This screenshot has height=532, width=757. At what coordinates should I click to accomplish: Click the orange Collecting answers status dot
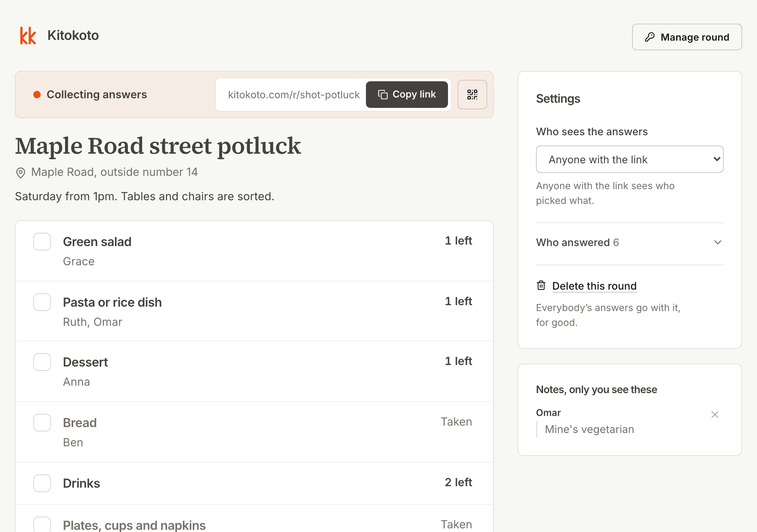(x=37, y=95)
